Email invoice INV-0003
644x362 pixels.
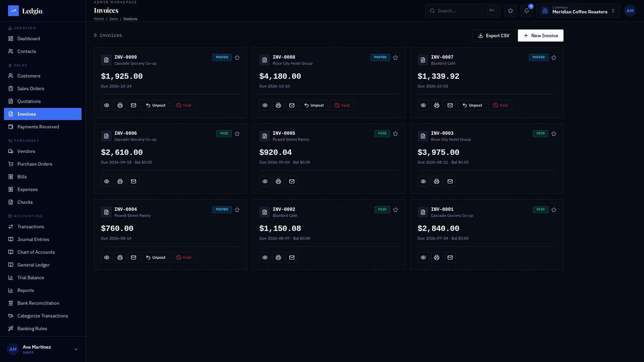click(450, 181)
